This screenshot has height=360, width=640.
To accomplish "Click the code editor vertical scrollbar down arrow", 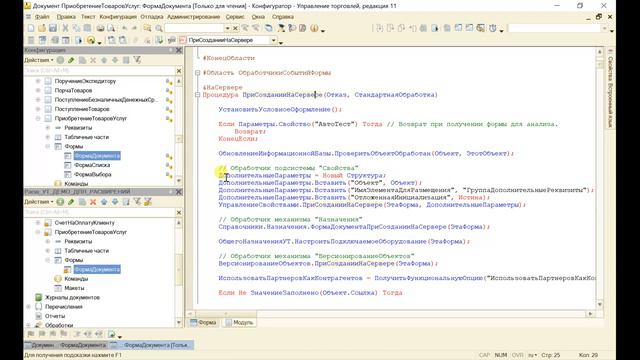I will pyautogui.click(x=600, y=304).
